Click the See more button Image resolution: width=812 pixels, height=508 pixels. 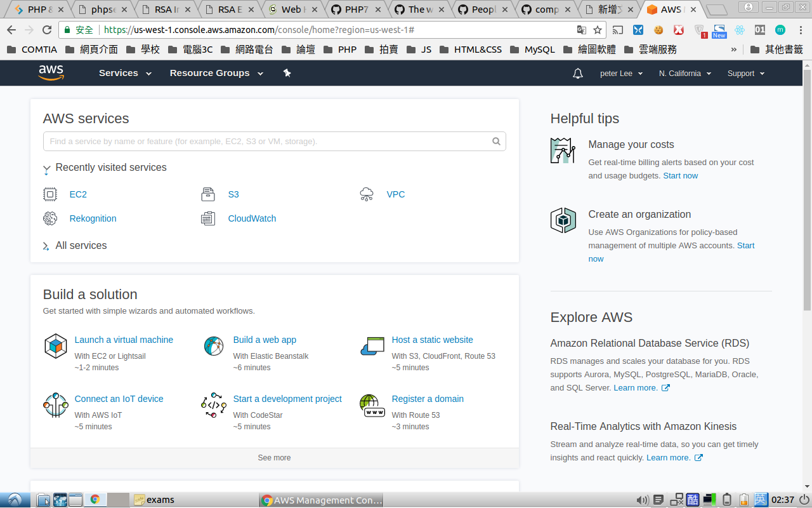click(274, 458)
